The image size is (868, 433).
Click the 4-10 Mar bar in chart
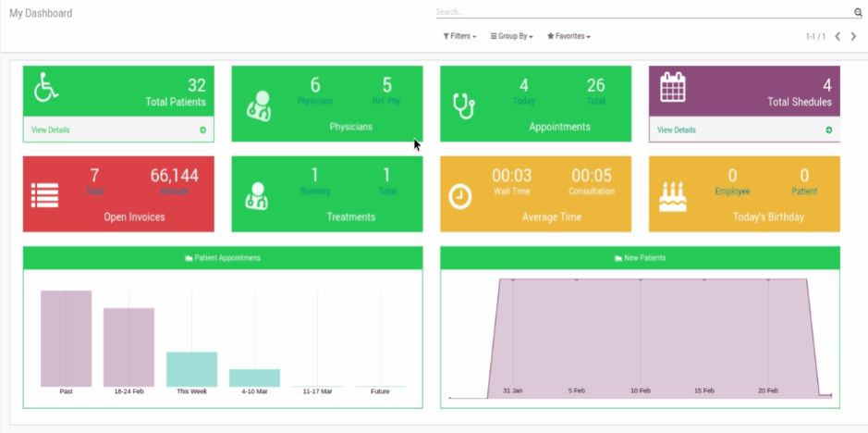pos(254,378)
